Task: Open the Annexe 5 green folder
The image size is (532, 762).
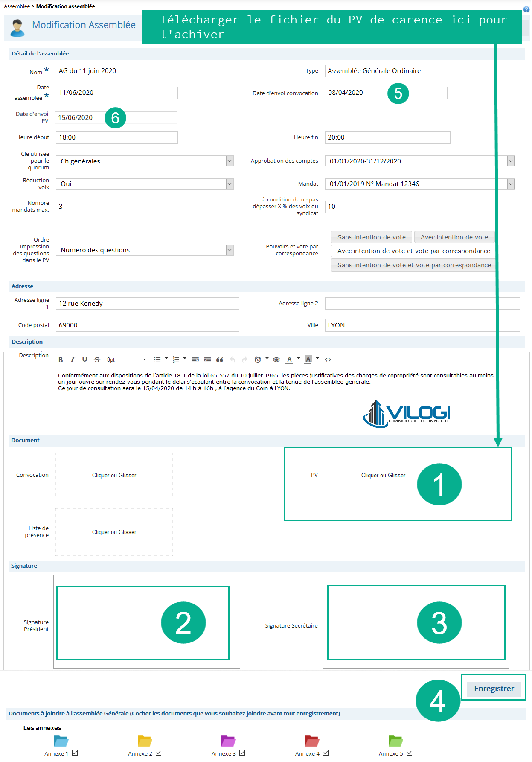Action: (395, 741)
